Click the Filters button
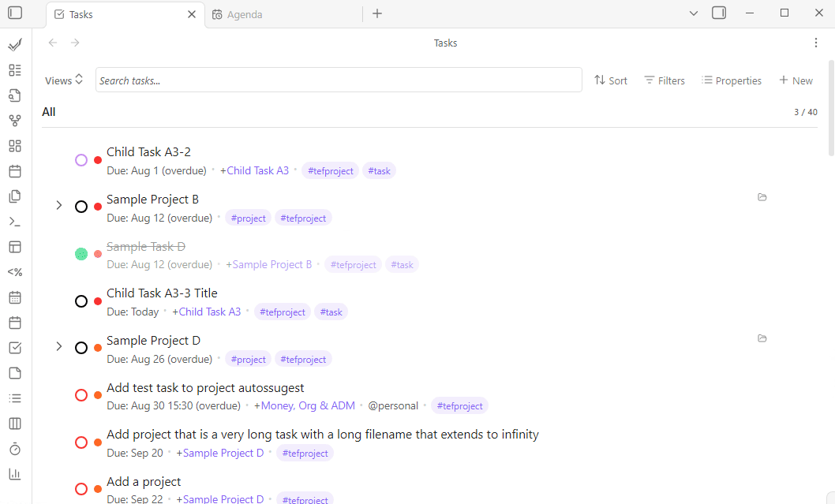The height and width of the screenshot is (504, 835). [x=664, y=80]
